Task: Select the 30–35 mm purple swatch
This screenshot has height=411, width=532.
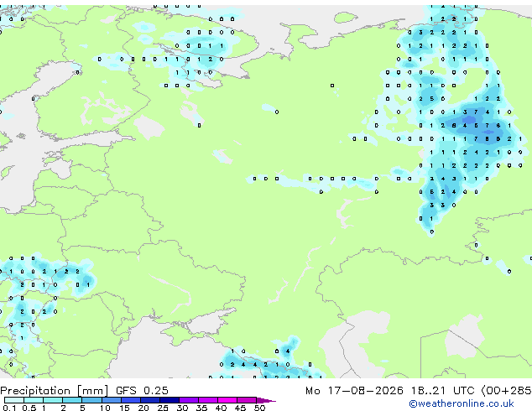Action: point(188,400)
